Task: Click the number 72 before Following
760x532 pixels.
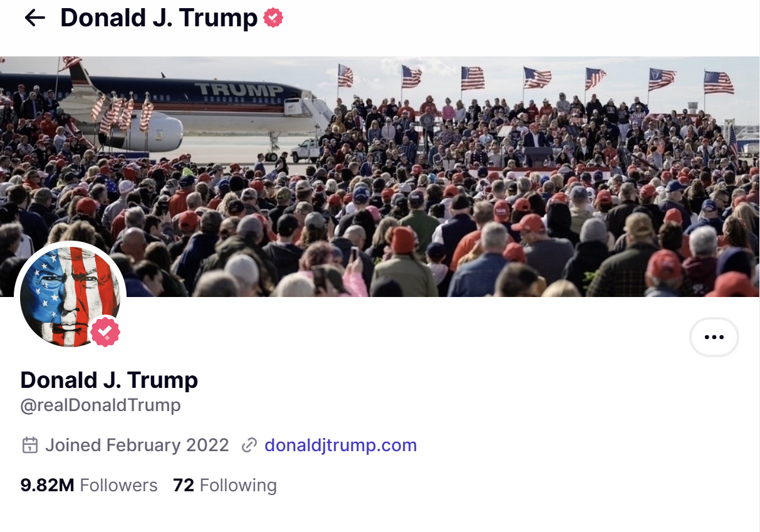Action: pyautogui.click(x=184, y=486)
